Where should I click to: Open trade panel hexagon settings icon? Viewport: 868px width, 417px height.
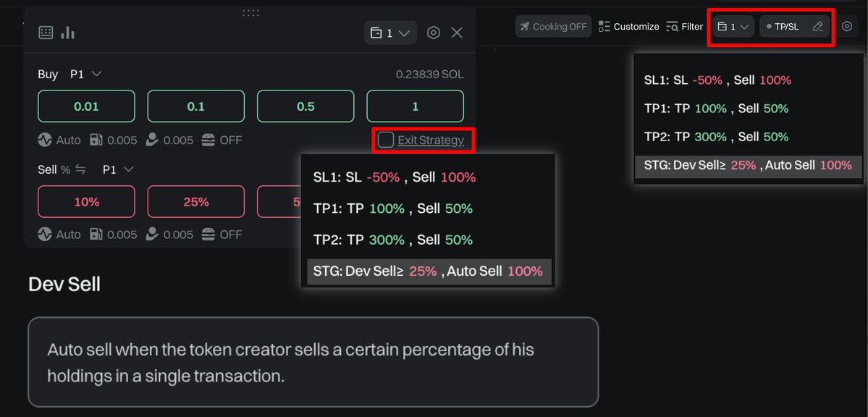[x=434, y=33]
